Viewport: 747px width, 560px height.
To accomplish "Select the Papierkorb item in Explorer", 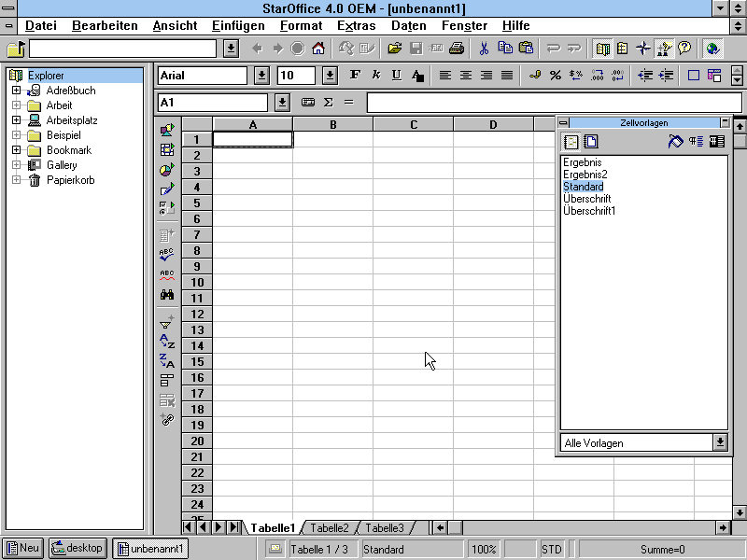I will pos(71,180).
